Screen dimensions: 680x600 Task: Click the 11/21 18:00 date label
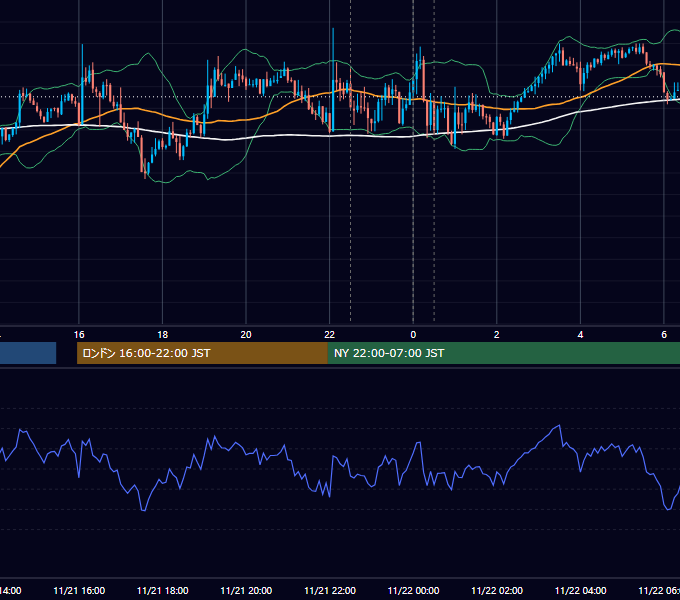coord(163,590)
